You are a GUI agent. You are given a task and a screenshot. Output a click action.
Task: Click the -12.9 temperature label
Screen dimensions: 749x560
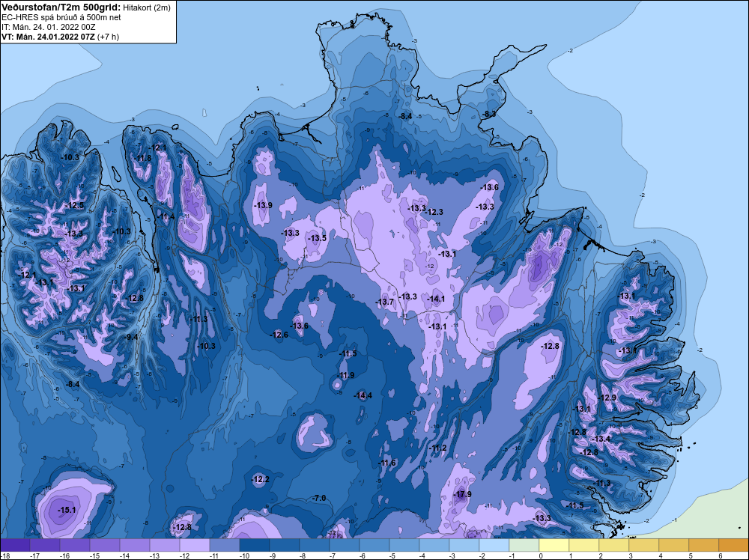pyautogui.click(x=607, y=398)
